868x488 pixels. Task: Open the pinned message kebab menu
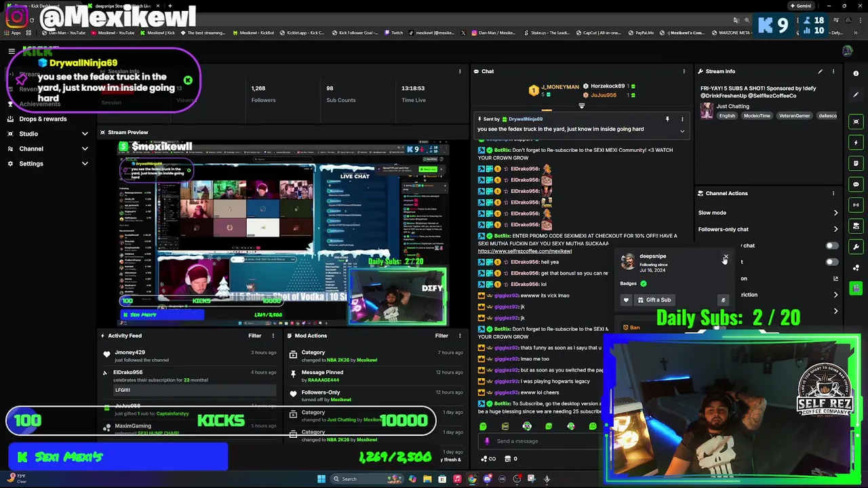click(x=682, y=119)
